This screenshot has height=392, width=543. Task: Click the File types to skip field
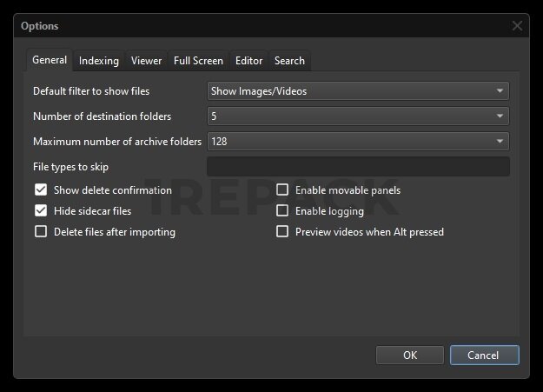pyautogui.click(x=358, y=167)
